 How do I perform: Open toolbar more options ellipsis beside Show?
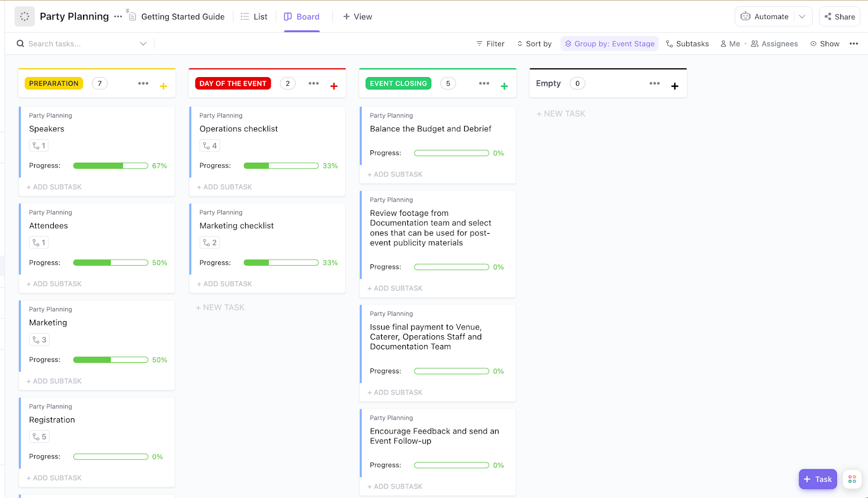coord(853,44)
